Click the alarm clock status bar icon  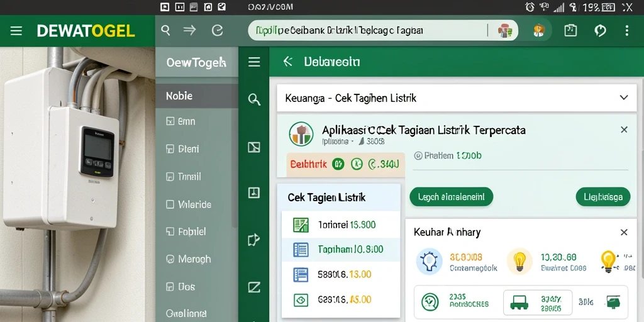(530, 7)
